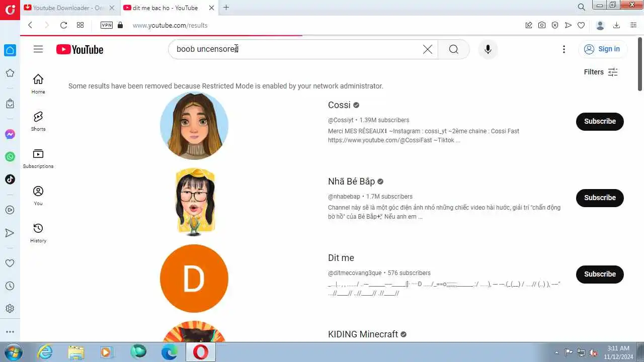Open the You section in sidebar
The height and width of the screenshot is (362, 644).
[x=38, y=195]
